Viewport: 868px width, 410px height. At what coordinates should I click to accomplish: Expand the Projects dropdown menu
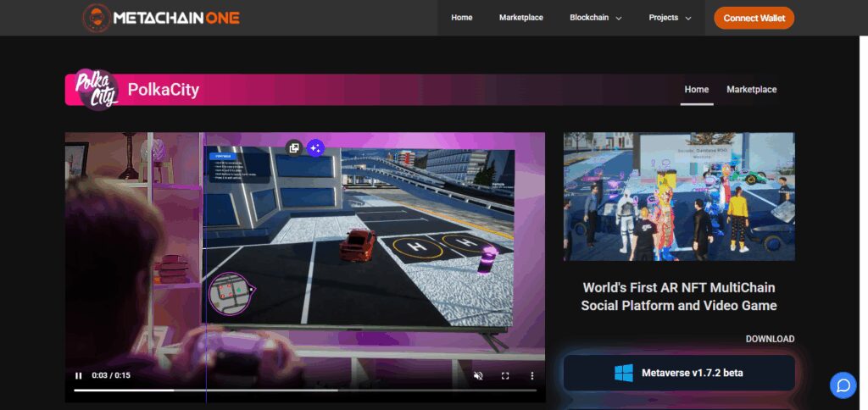(670, 18)
